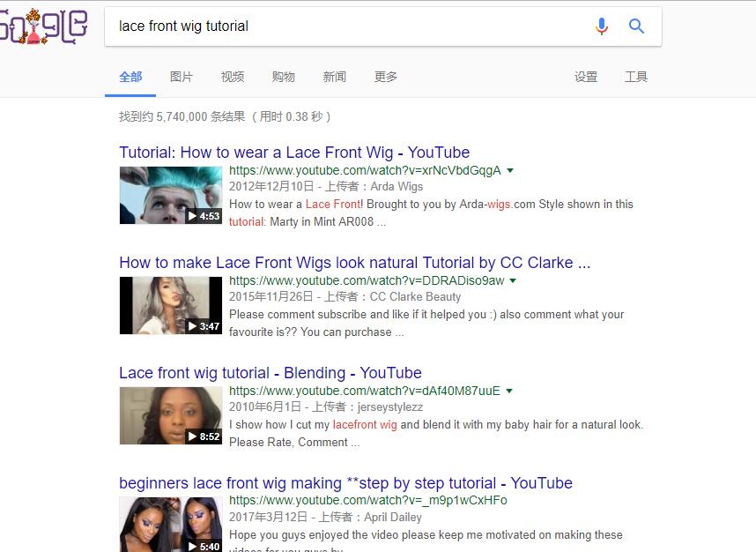Click the 'Please comment subscribe and like' snippet
Image resolution: width=756 pixels, height=552 pixels.
tap(426, 324)
